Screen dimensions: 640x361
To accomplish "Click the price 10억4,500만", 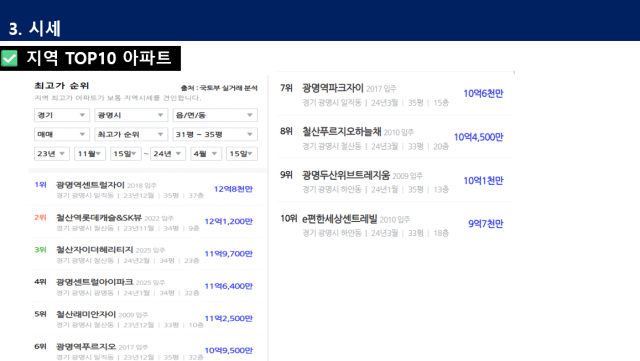I will point(478,137).
